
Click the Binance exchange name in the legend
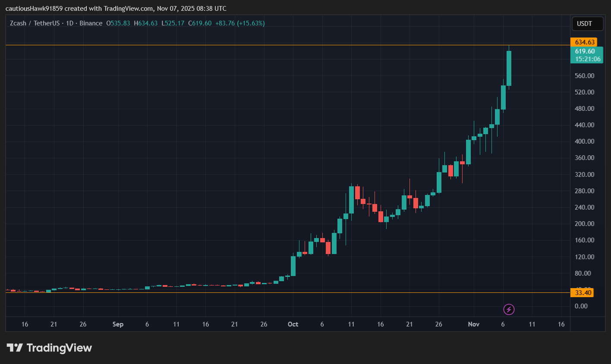[x=91, y=23]
